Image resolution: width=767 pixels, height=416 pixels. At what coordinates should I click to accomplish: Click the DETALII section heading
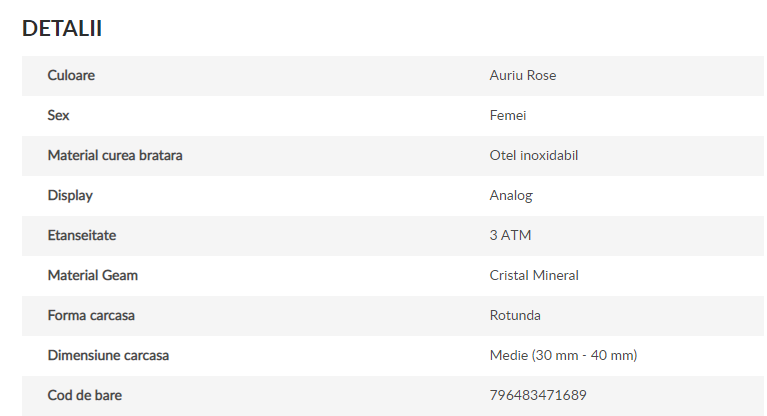click(62, 28)
